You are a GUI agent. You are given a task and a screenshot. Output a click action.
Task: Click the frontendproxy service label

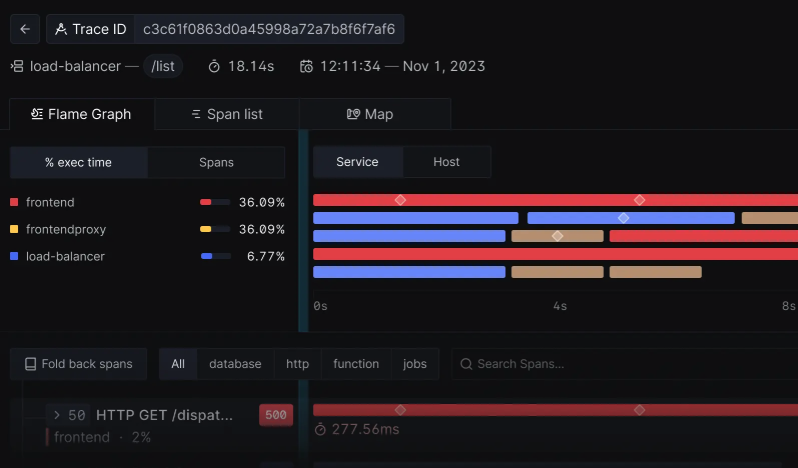coord(66,229)
